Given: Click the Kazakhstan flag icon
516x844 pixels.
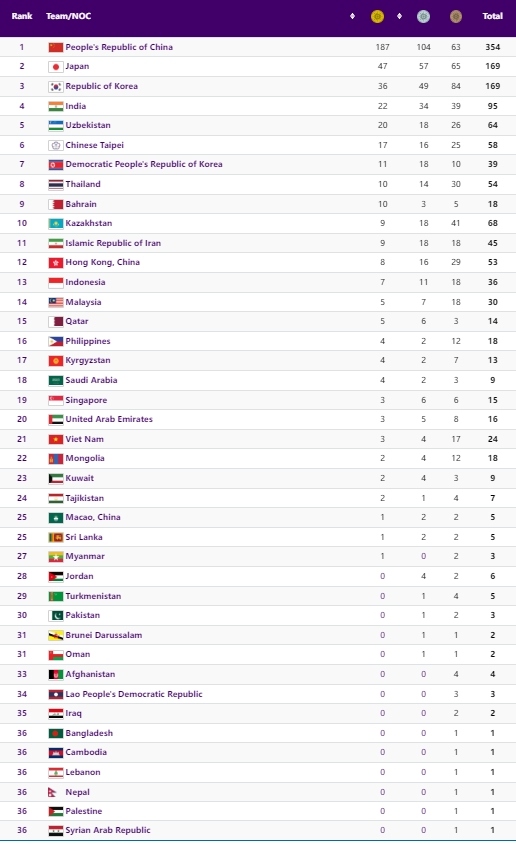Looking at the screenshot, I should [x=55, y=223].
